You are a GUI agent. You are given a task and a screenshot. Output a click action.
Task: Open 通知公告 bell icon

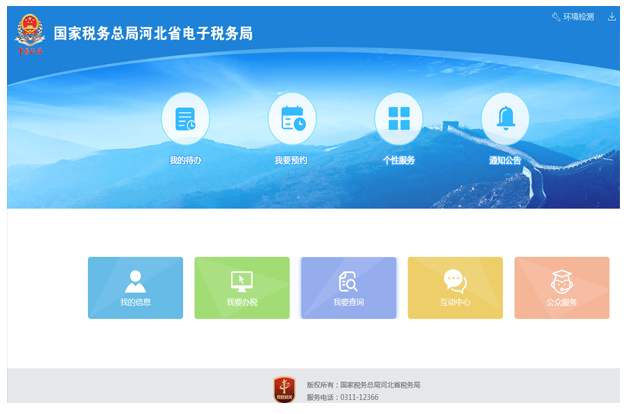505,119
